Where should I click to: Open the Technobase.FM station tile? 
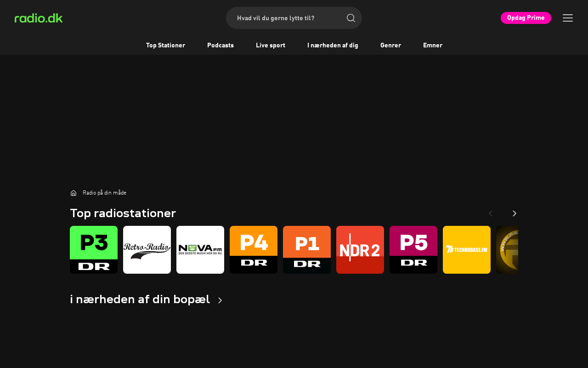pyautogui.click(x=467, y=250)
